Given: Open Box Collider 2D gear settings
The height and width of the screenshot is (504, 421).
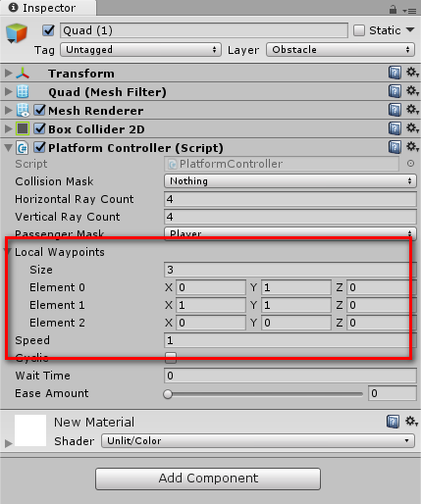Looking at the screenshot, I should coord(412,127).
